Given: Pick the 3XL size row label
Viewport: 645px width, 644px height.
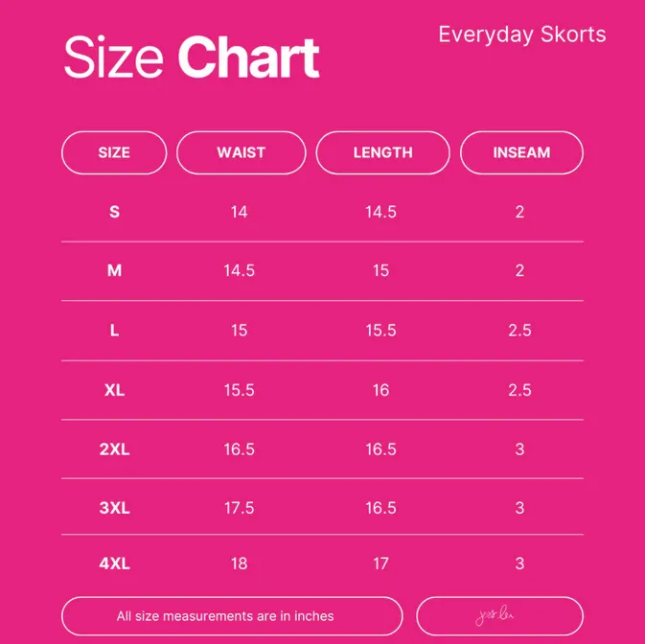Looking at the screenshot, I should tap(114, 508).
